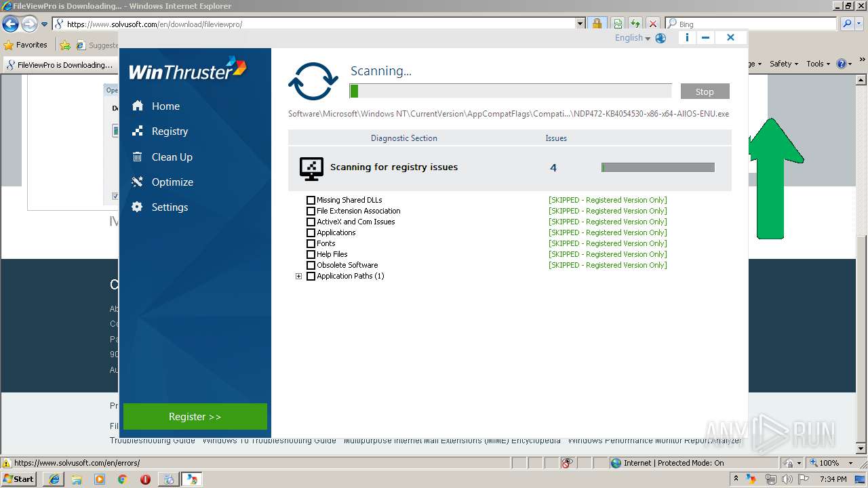Open Google Chrome from the taskbar

click(x=122, y=479)
